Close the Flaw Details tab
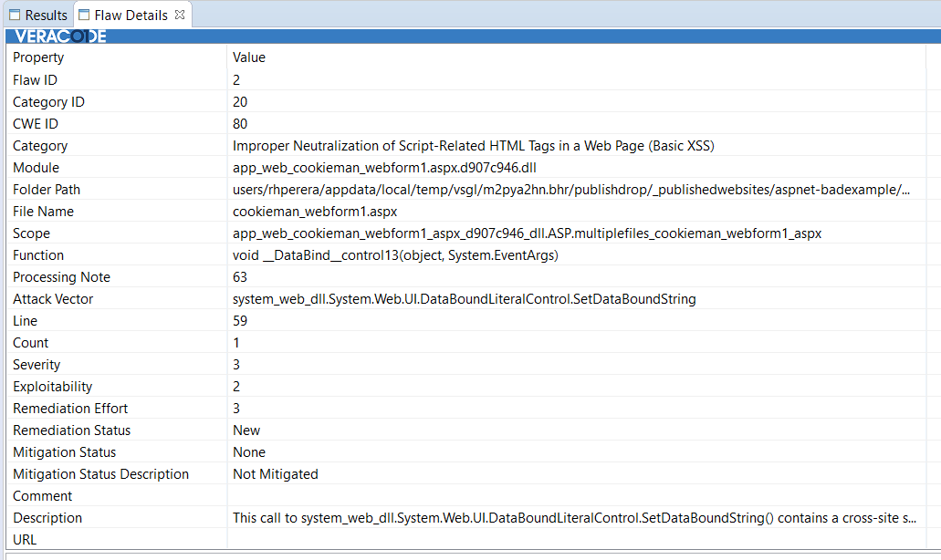Screen dimensions: 941x560 coord(180,15)
